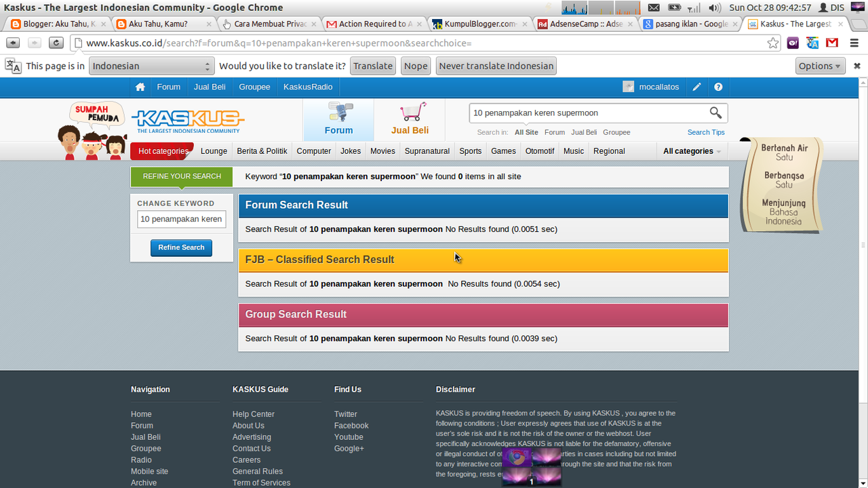Click the network signal indicator icon
This screenshot has height=488, width=868.
694,7
